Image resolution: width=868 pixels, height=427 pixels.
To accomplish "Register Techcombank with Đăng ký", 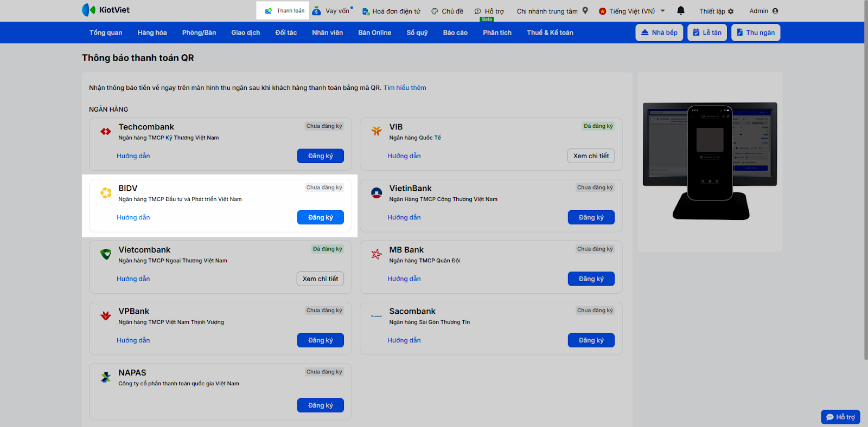I will [321, 156].
